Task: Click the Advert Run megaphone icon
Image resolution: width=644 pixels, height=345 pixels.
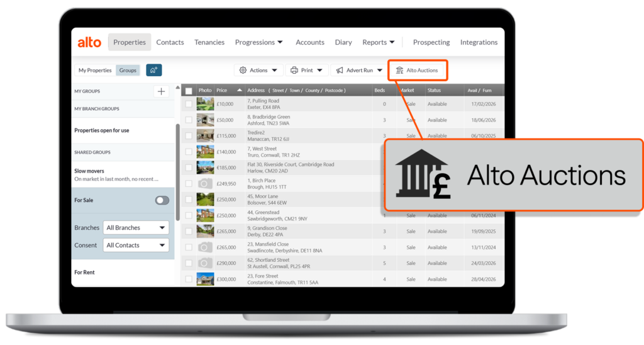Action: click(x=339, y=71)
